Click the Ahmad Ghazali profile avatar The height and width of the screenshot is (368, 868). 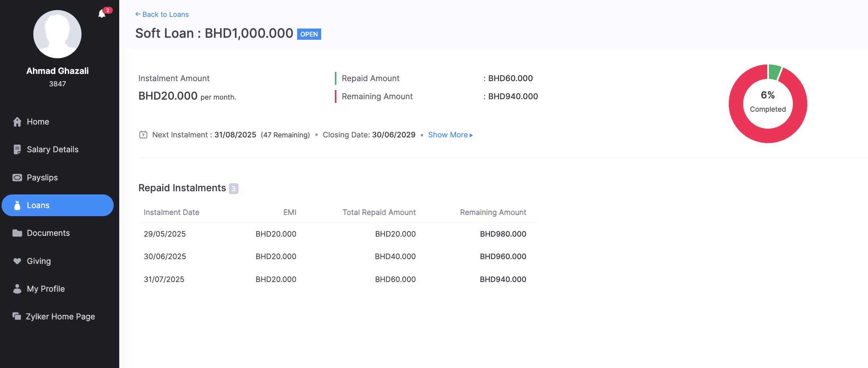click(x=57, y=34)
